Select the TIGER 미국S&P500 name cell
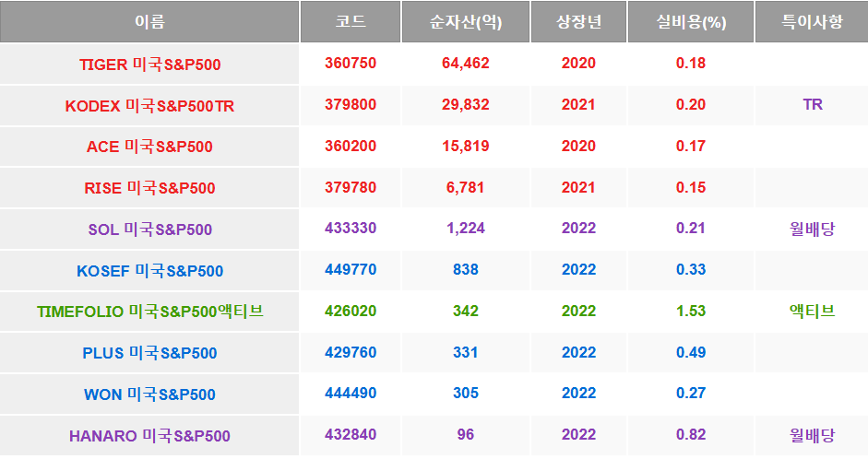The width and height of the screenshot is (868, 459). point(149,65)
